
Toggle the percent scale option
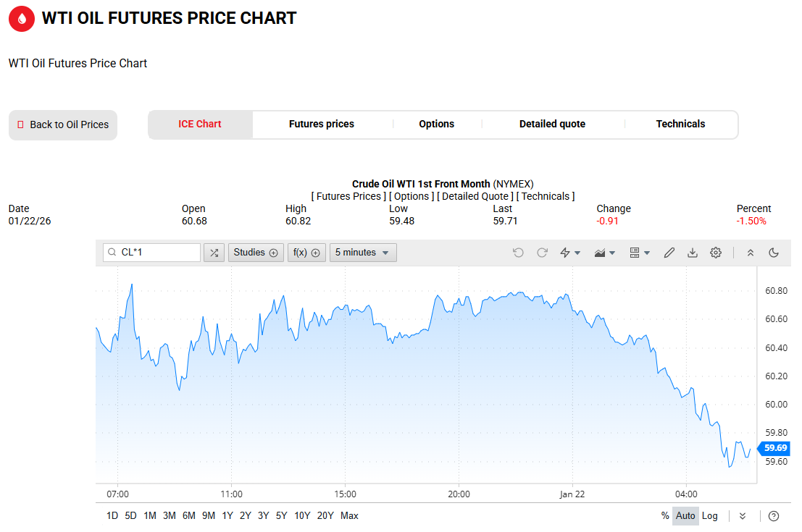[x=665, y=516]
